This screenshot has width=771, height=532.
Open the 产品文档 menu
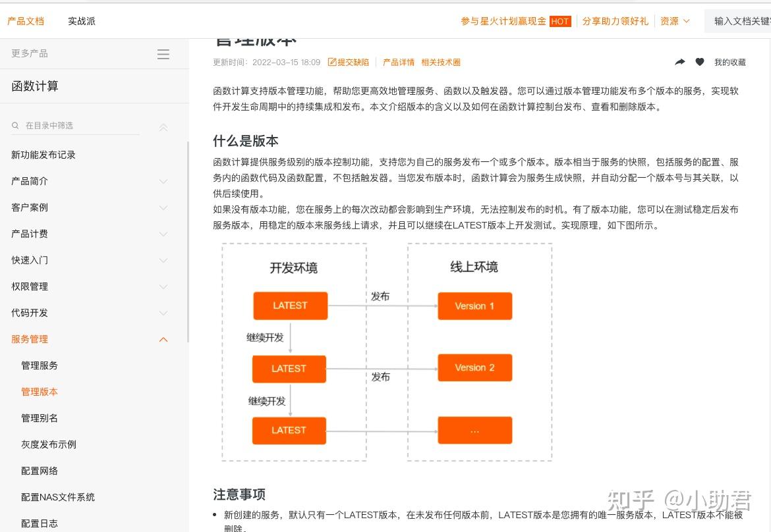(x=26, y=20)
